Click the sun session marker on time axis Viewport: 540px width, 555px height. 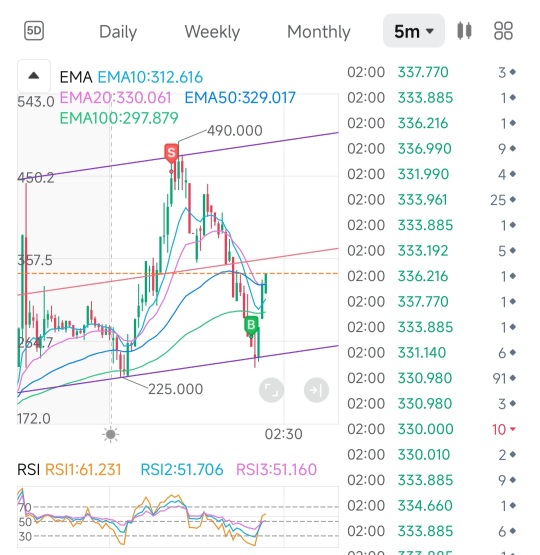[110, 434]
